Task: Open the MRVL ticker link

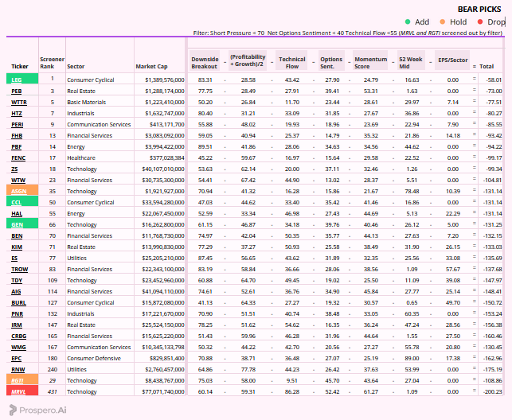Action: click(18, 391)
